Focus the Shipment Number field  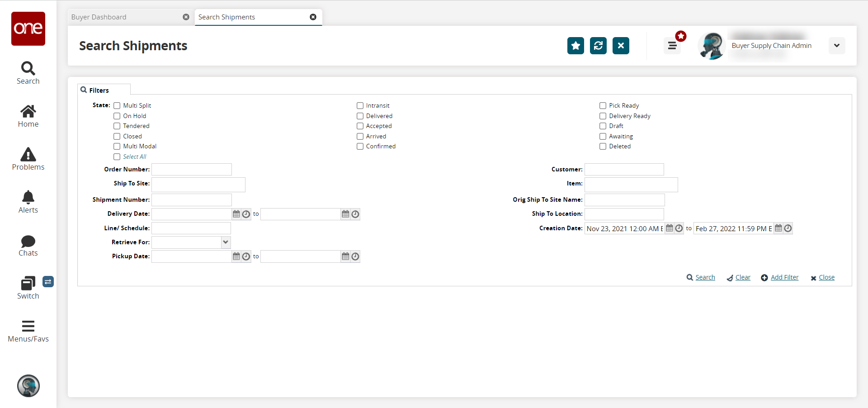[x=192, y=200]
